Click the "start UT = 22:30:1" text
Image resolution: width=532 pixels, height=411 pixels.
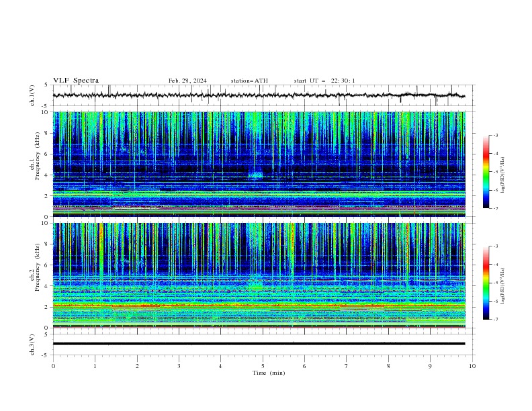[324, 81]
